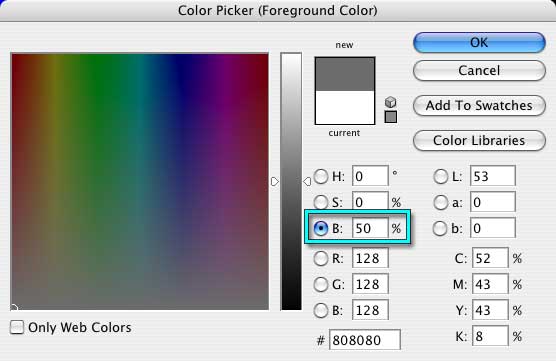Select the H hue radio button

pyautogui.click(x=321, y=176)
